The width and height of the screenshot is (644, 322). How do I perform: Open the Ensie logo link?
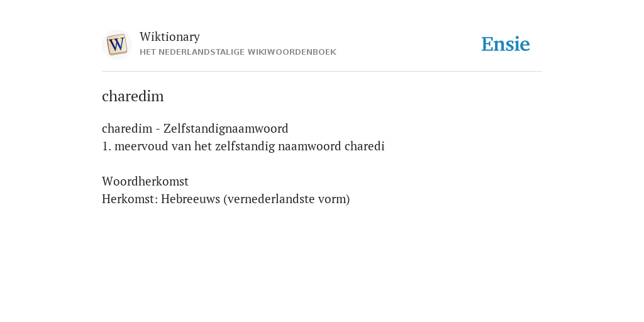pos(506,44)
